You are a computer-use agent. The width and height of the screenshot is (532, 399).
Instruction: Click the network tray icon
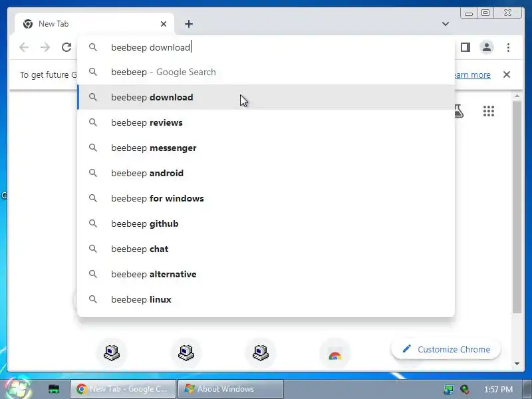[x=448, y=389]
